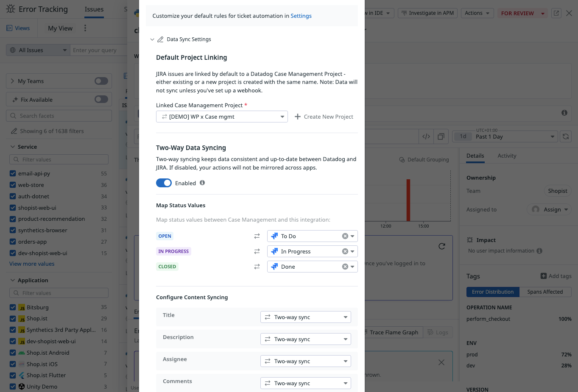The width and height of the screenshot is (578, 392).
Task: Click the red error bar in the chart
Action: click(x=408, y=200)
